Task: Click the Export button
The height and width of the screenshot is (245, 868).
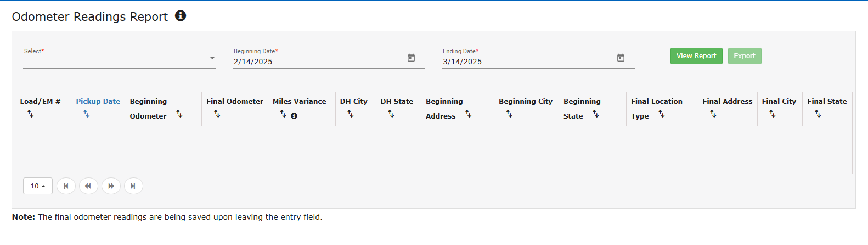Action: pyautogui.click(x=744, y=56)
